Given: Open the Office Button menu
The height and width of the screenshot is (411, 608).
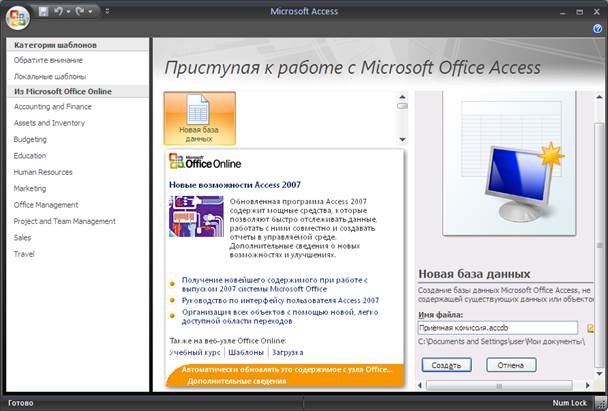Looking at the screenshot, I should pos(18,17).
